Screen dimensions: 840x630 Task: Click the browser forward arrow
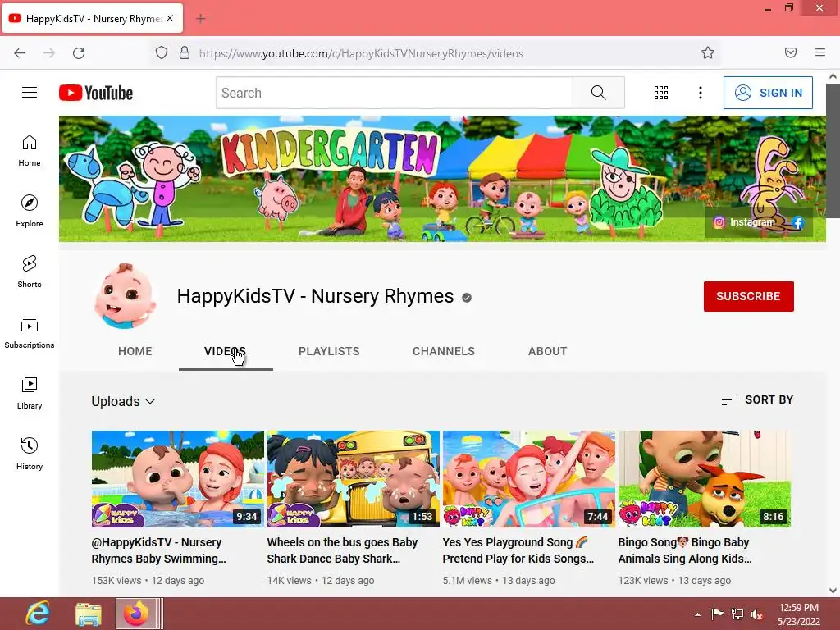tap(49, 53)
